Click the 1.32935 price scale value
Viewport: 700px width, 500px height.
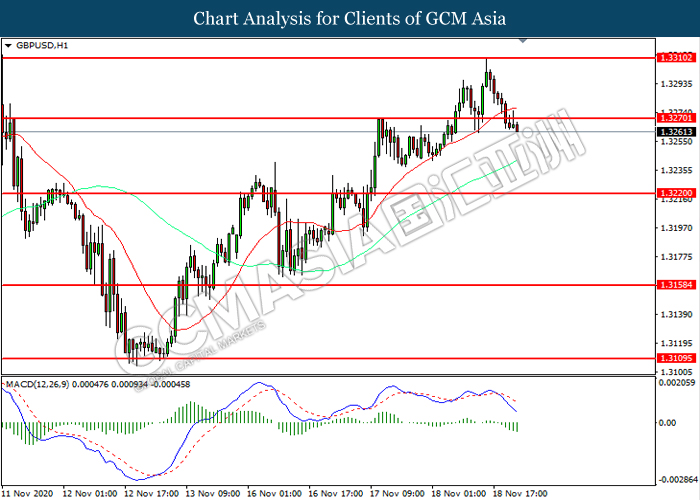point(676,84)
